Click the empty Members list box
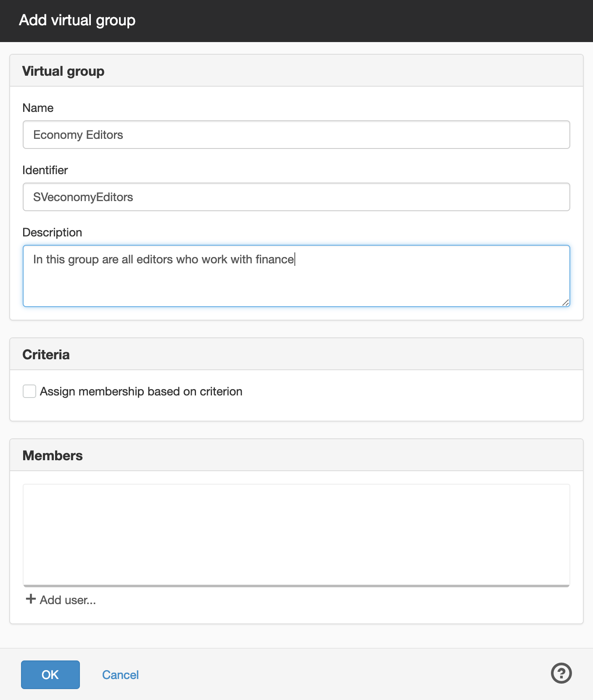 [x=296, y=535]
